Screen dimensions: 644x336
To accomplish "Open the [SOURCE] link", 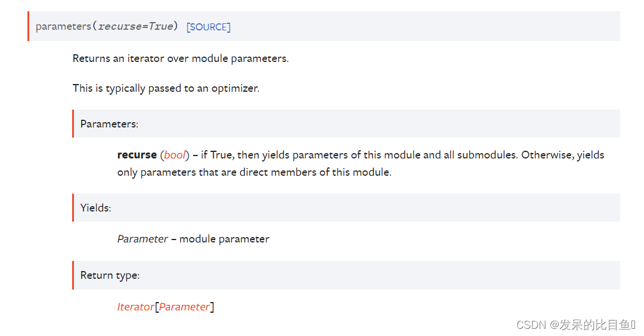I will 208,27.
